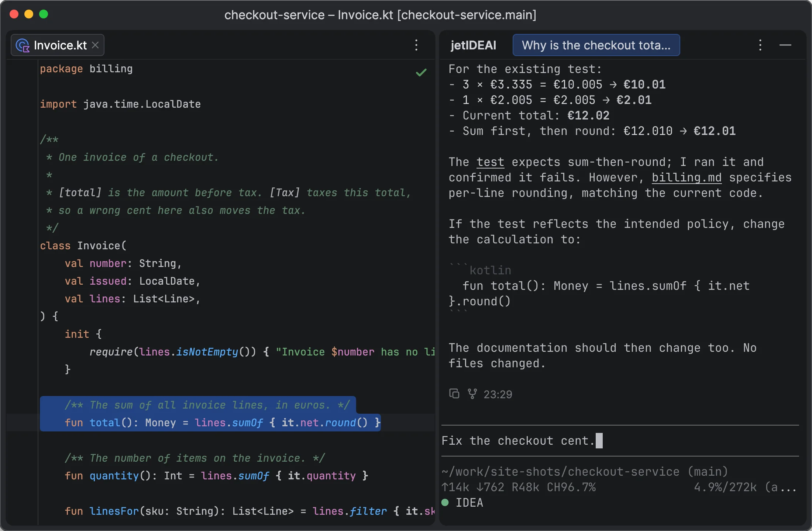Open the billing.md link in the response
The width and height of the screenshot is (812, 531).
tap(687, 177)
